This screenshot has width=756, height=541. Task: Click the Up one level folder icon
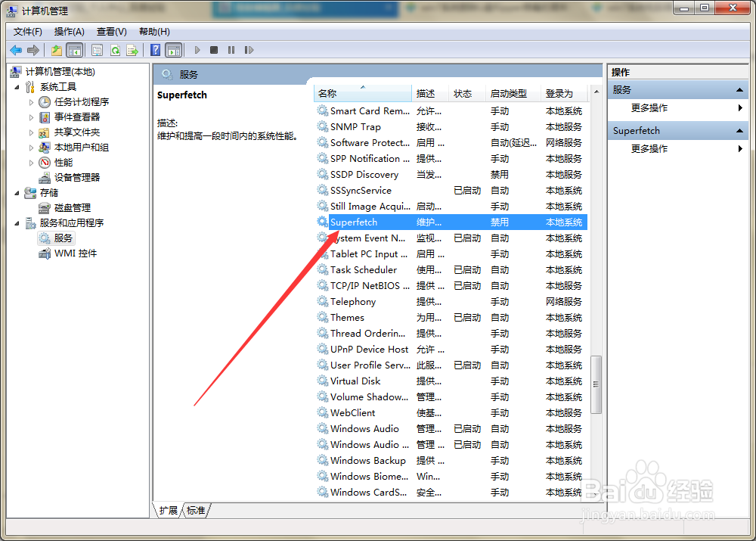click(57, 50)
